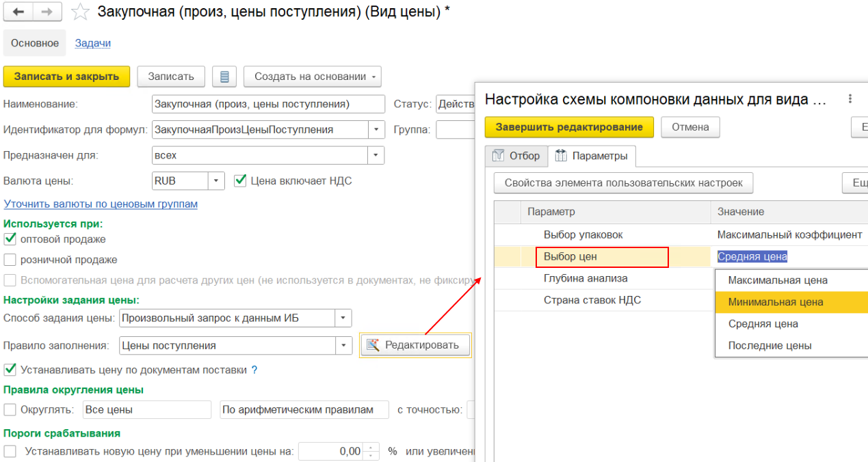The image size is (868, 462).
Task: Select 'Минимальная цена' from the list
Action: point(775,302)
